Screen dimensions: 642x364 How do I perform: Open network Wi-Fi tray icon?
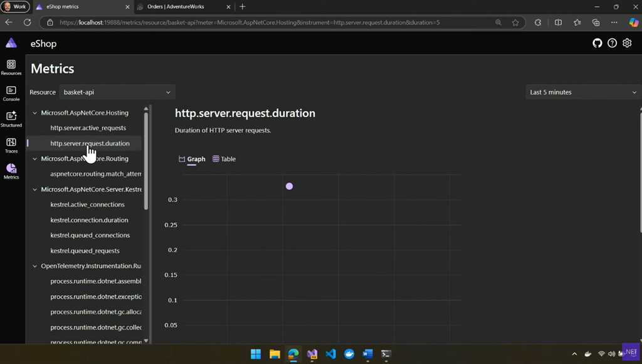pyautogui.click(x=601, y=354)
